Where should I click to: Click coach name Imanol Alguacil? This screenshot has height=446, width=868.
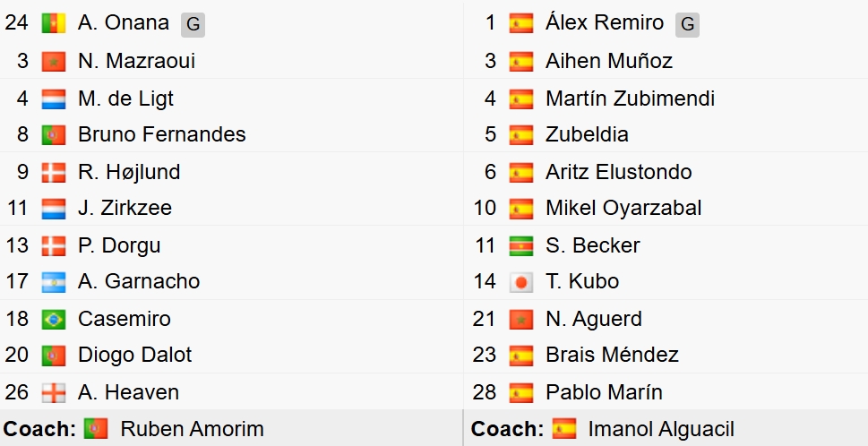pyautogui.click(x=661, y=429)
